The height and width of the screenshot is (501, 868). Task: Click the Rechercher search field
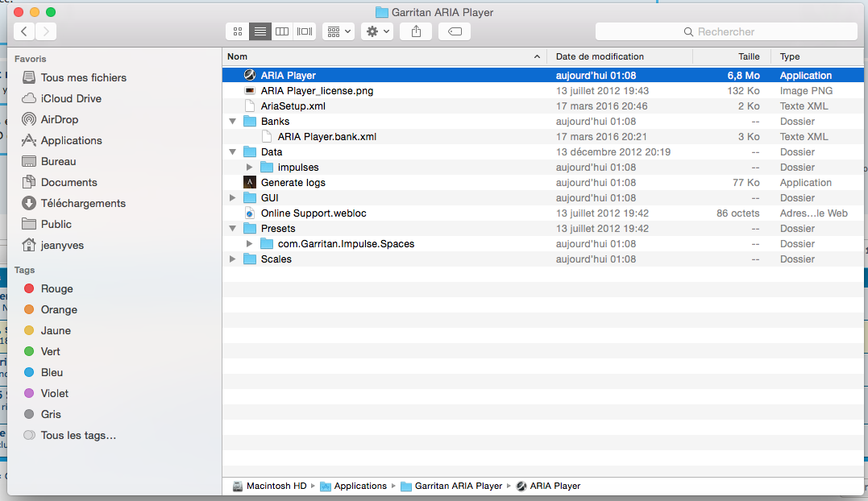725,31
